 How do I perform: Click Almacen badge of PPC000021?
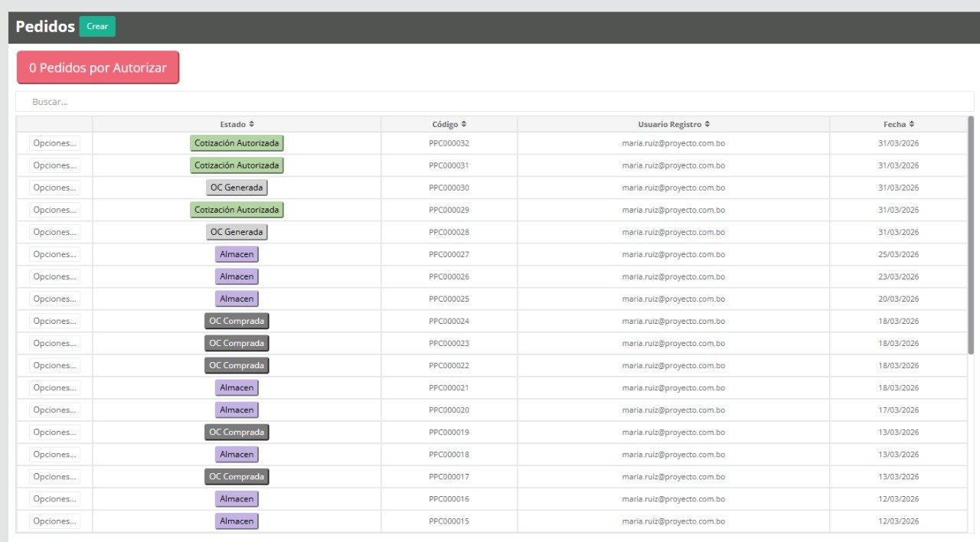pos(237,387)
